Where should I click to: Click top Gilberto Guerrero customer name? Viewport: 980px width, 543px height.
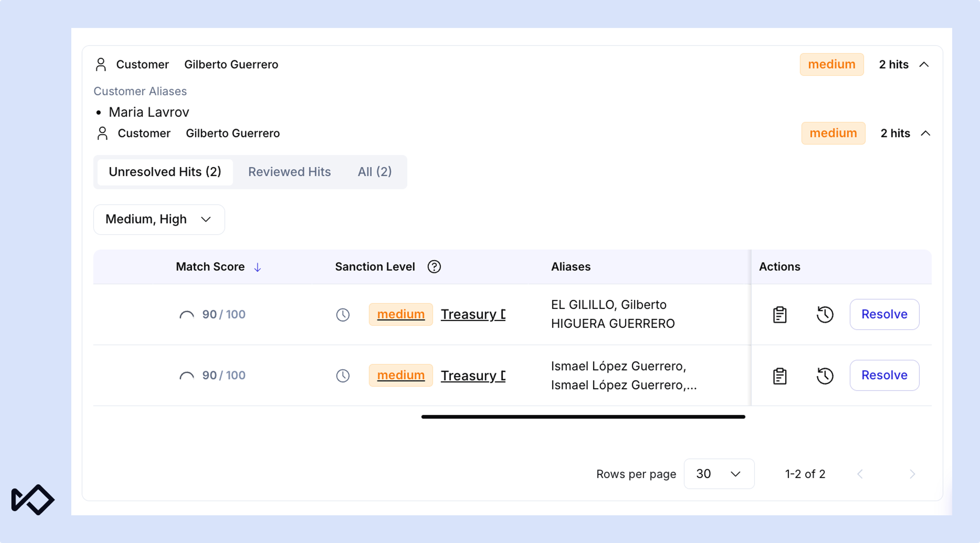tap(231, 64)
